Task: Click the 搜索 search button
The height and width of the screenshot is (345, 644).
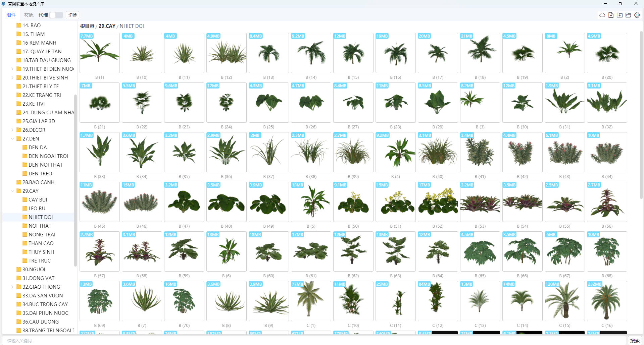Action: [635, 341]
